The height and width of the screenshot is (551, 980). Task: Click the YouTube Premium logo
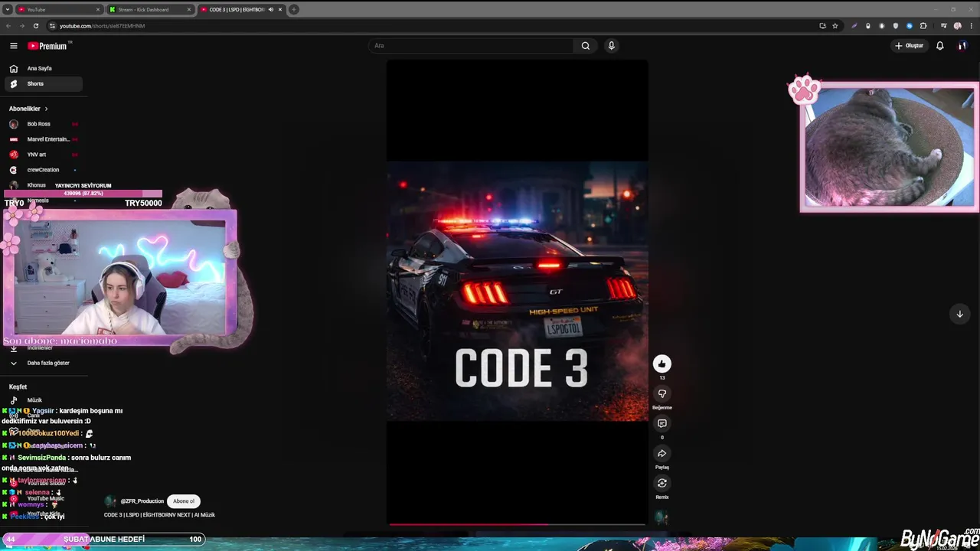47,46
